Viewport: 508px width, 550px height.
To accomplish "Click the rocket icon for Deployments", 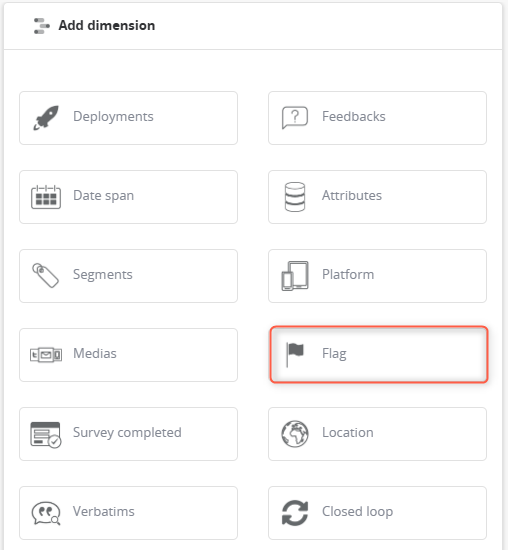I will coord(46,118).
